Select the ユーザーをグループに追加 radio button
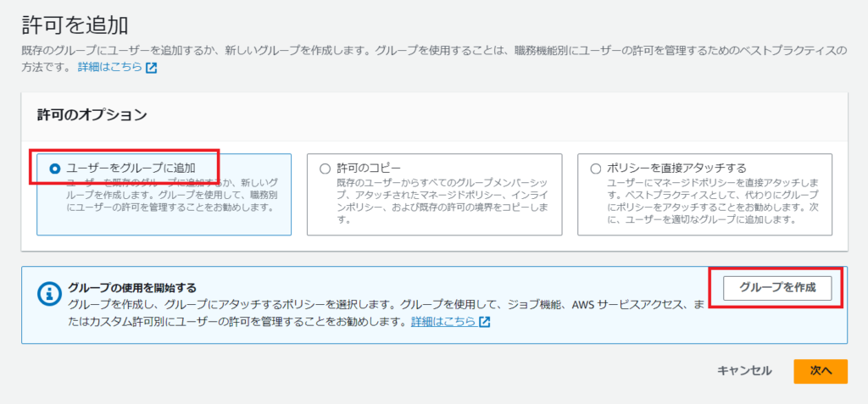 (x=55, y=168)
